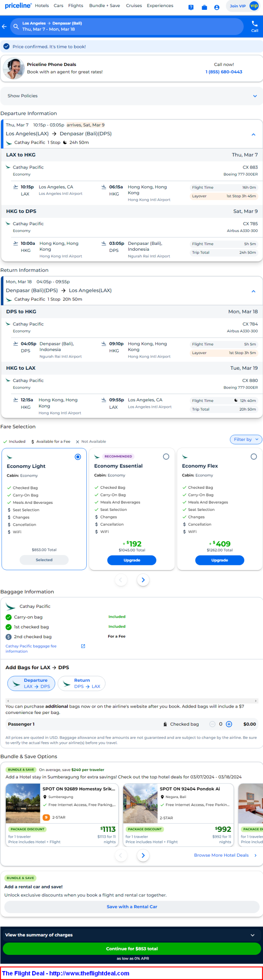Upgrade to Economy Essential fare

[132, 560]
